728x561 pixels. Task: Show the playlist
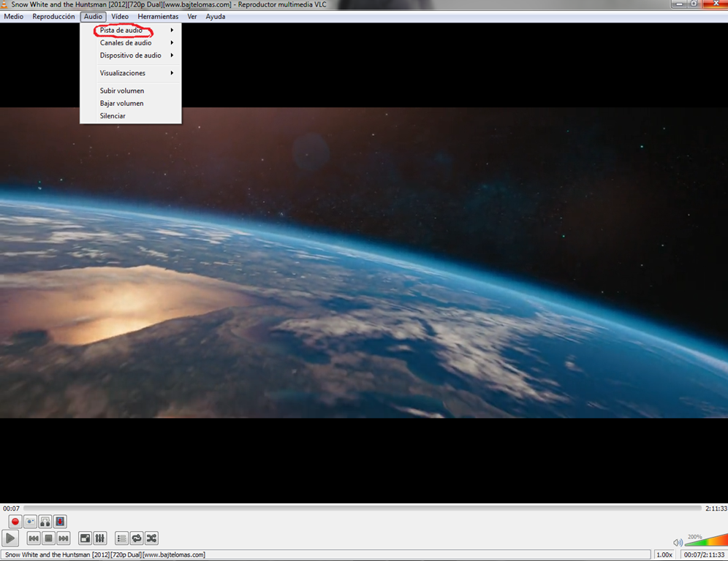coord(121,538)
